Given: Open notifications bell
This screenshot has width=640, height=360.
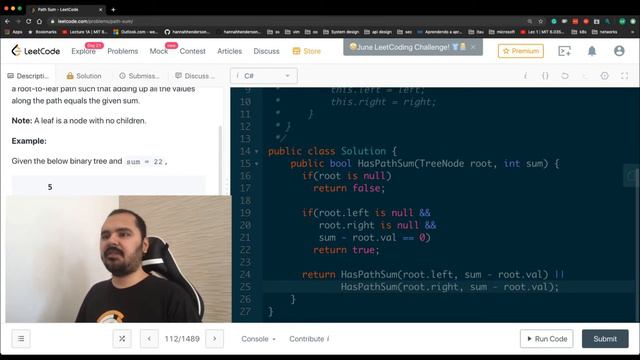Looking at the screenshot, I should point(591,51).
